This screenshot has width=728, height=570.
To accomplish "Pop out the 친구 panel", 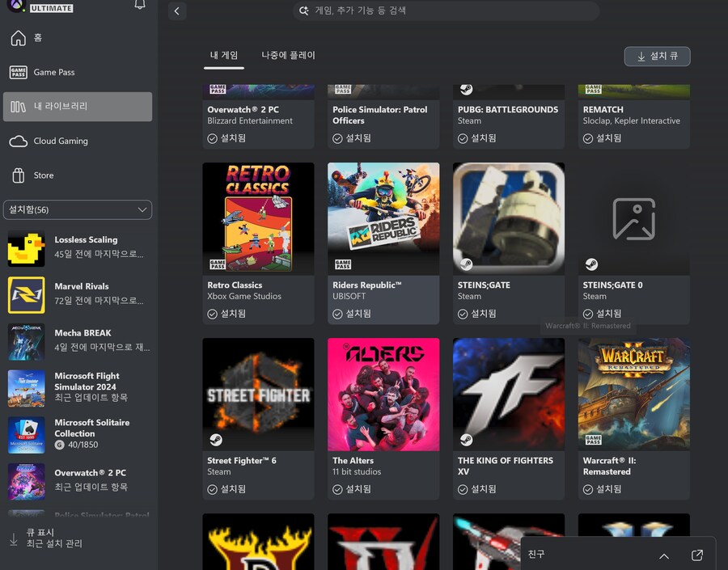I will pos(697,555).
